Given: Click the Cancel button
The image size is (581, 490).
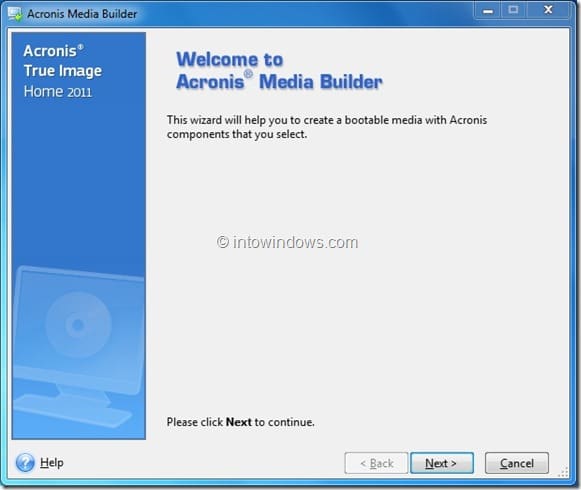Looking at the screenshot, I should click(x=517, y=463).
